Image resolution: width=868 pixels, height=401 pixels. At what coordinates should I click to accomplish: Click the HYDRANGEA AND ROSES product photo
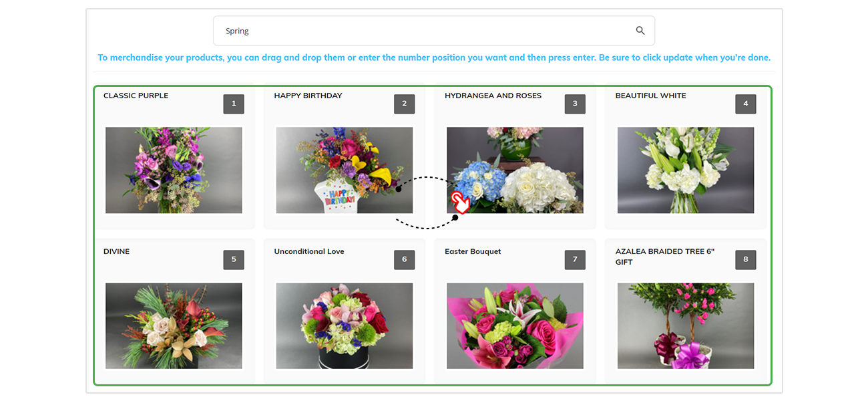click(515, 170)
